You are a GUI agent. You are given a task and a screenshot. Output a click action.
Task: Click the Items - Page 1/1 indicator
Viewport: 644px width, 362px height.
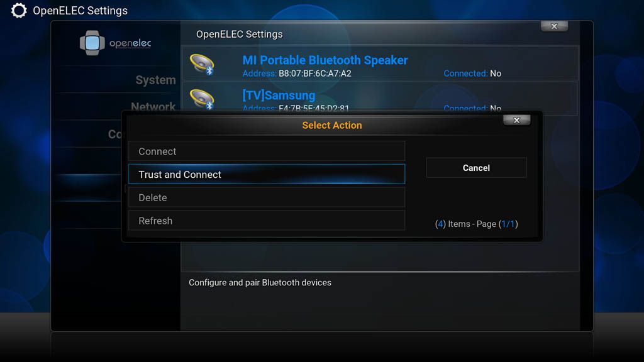click(477, 224)
